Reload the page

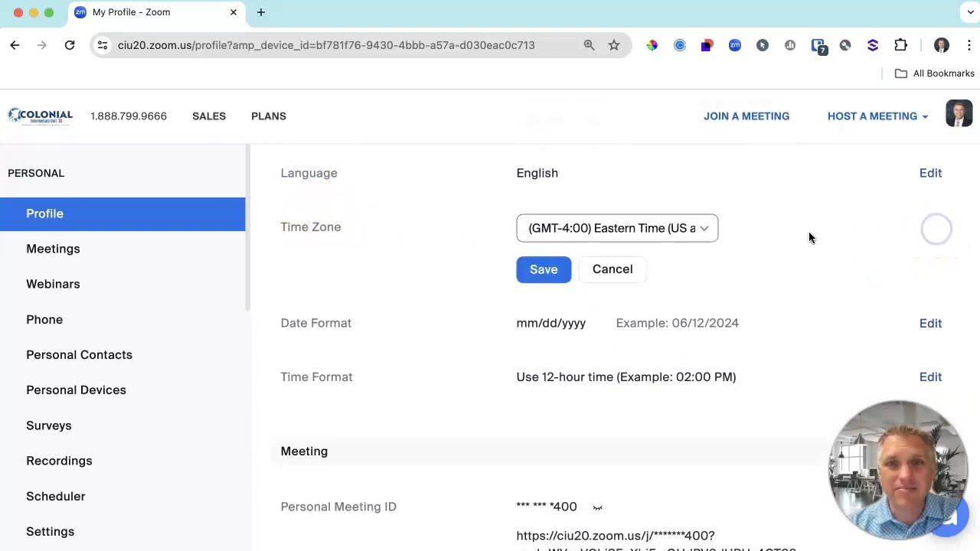point(70,45)
